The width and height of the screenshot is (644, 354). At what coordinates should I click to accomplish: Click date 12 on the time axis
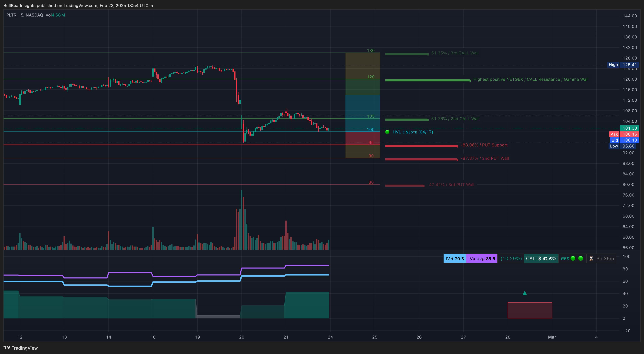tap(20, 337)
